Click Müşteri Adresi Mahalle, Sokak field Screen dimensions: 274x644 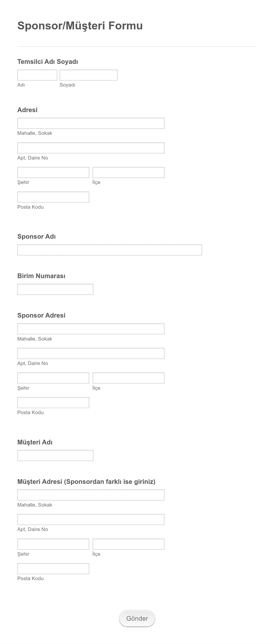pyautogui.click(x=91, y=495)
